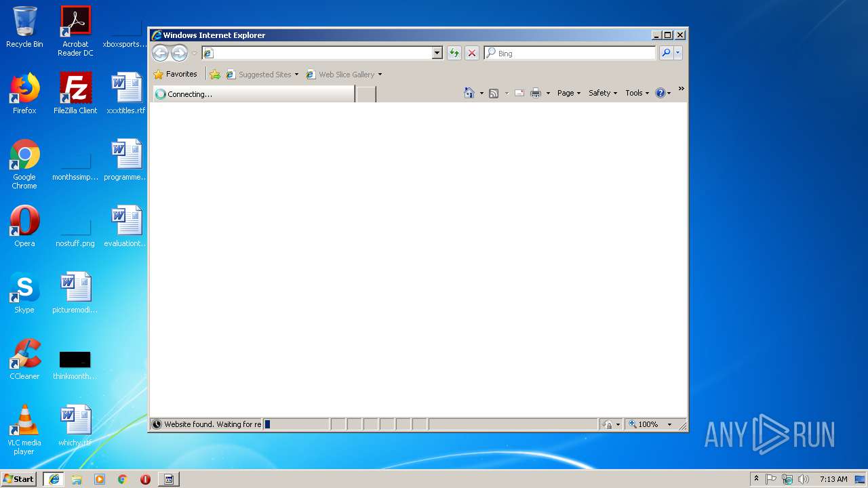
Task: Select the VLC media player desktop icon
Action: pyautogui.click(x=24, y=430)
